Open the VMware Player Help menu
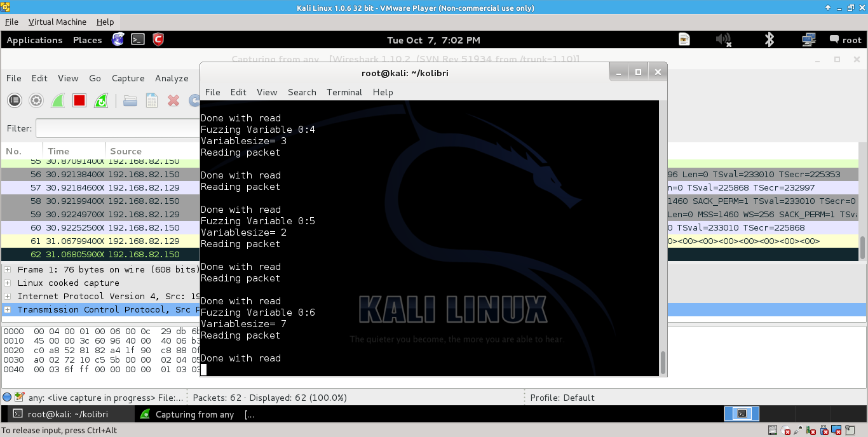The width and height of the screenshot is (868, 437). pyautogui.click(x=105, y=22)
